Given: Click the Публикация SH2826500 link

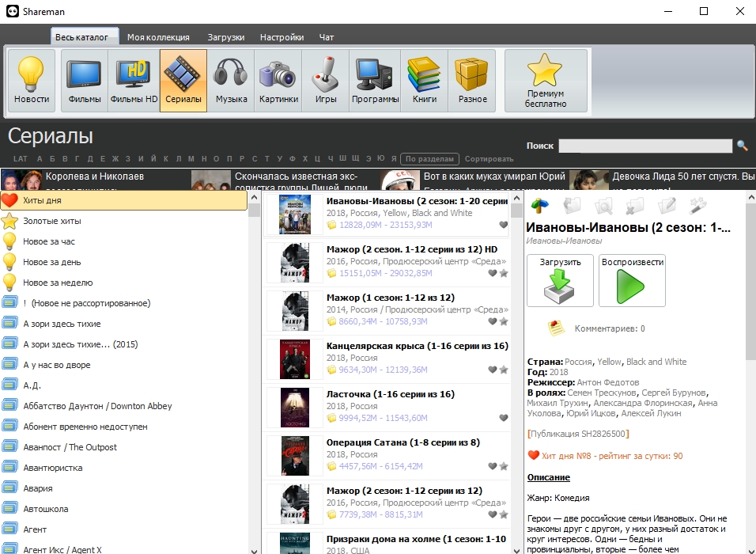Looking at the screenshot, I should coord(578,434).
